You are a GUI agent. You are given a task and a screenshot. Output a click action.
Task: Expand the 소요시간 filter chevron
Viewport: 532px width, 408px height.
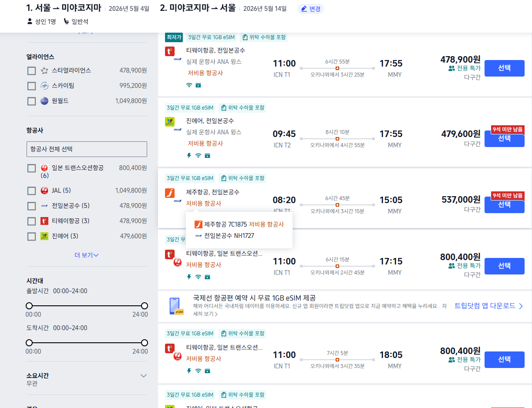[144, 375]
